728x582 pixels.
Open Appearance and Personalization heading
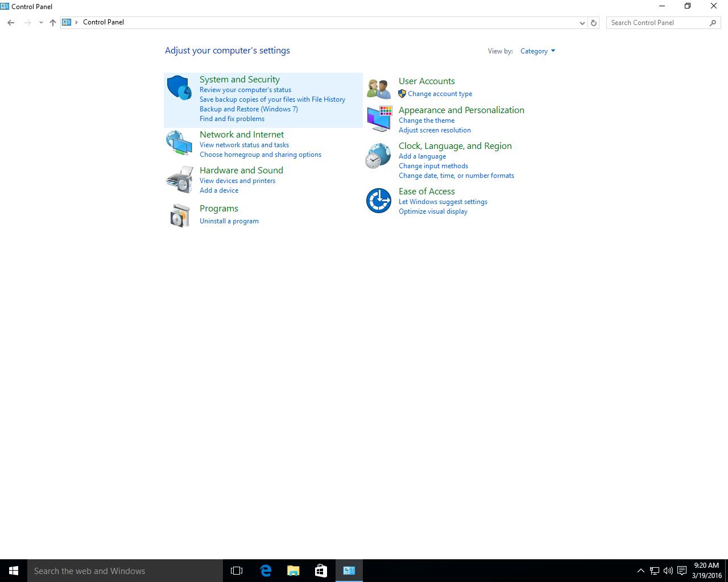[461, 110]
